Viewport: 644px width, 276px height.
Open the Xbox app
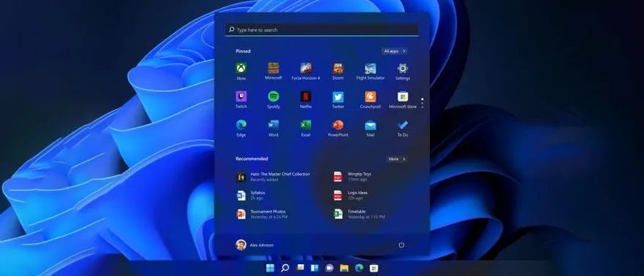[241, 71]
